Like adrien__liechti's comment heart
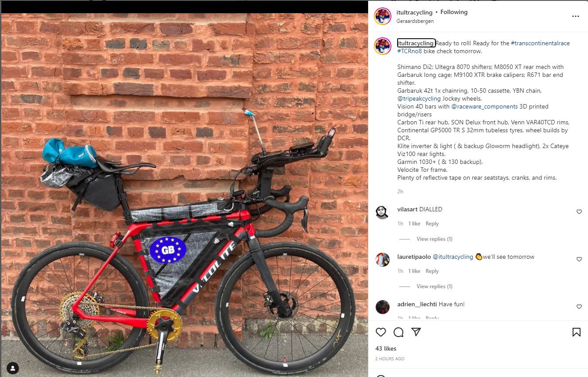 point(579,307)
